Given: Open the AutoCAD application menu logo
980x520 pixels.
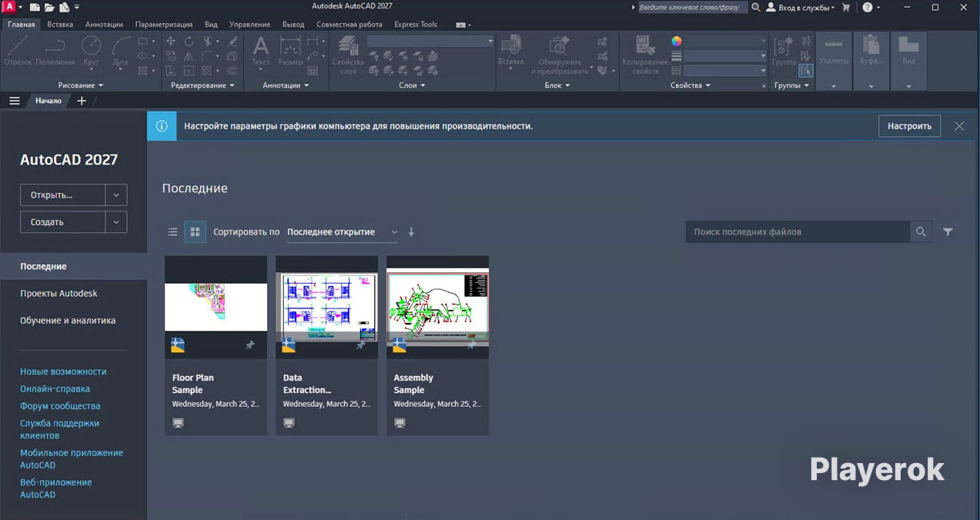Looking at the screenshot, I should [9, 7].
